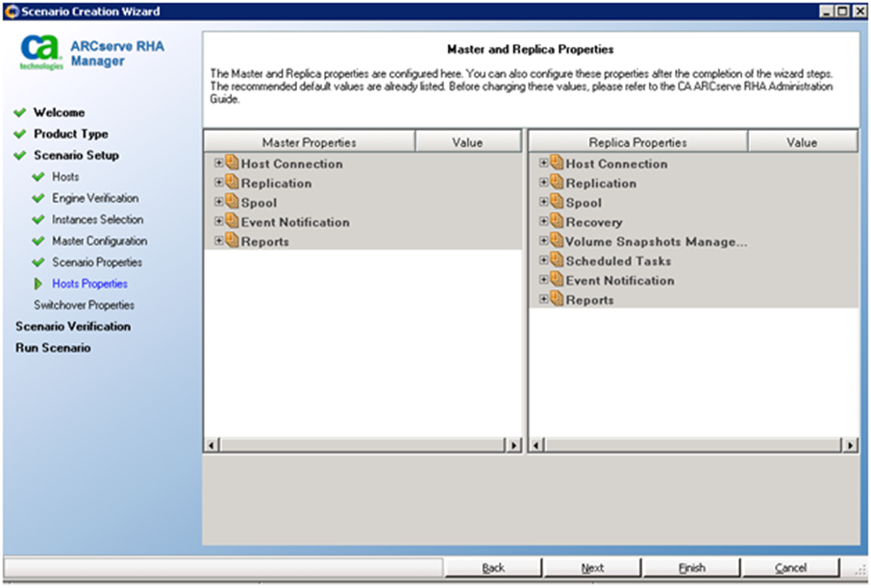Select the Scenario Properties step
This screenshot has height=588, width=871.
[97, 262]
